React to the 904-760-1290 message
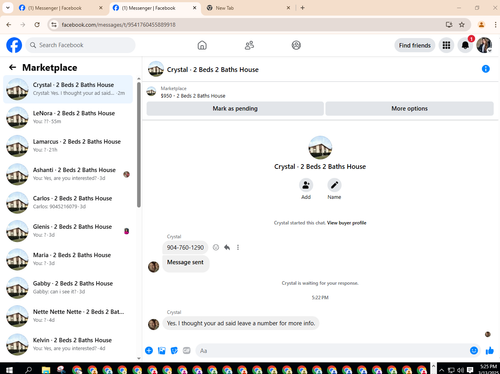Screen dimensions: 500x374 coord(216,247)
